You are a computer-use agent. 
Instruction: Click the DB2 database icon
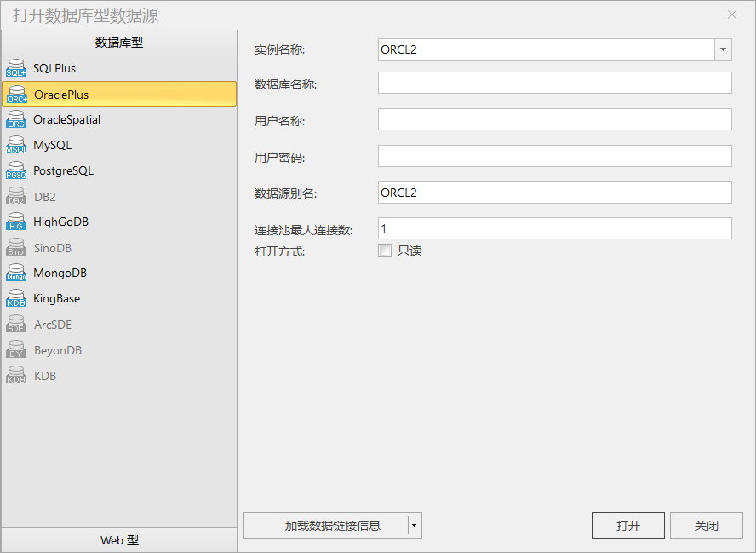16,197
